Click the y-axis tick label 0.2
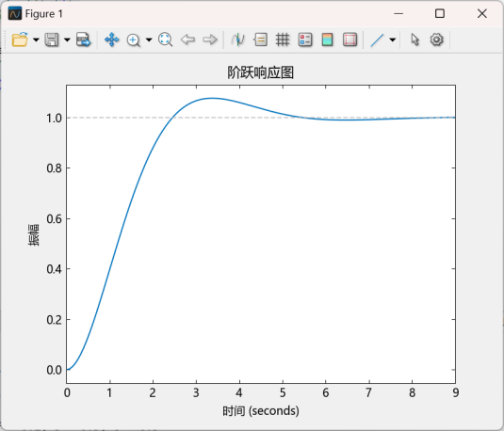504x431 pixels. [54, 320]
